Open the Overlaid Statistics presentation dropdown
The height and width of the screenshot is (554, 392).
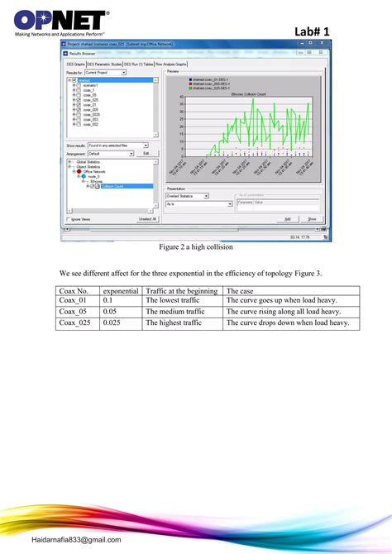(188, 196)
